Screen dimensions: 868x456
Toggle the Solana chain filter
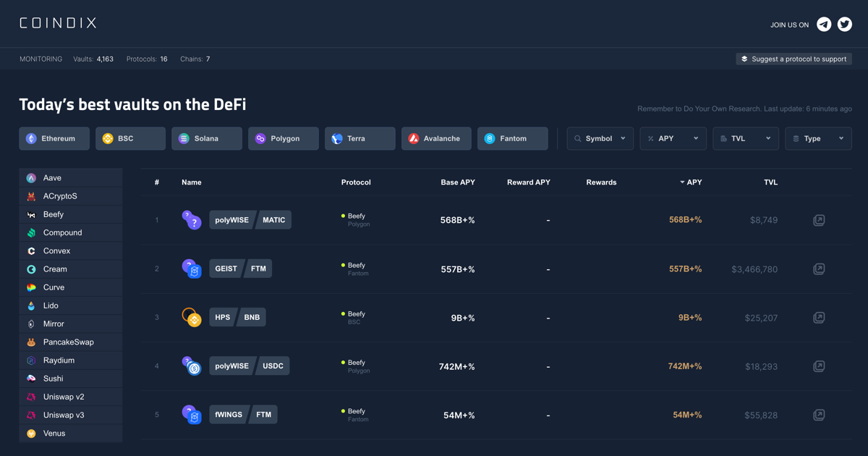(x=207, y=138)
